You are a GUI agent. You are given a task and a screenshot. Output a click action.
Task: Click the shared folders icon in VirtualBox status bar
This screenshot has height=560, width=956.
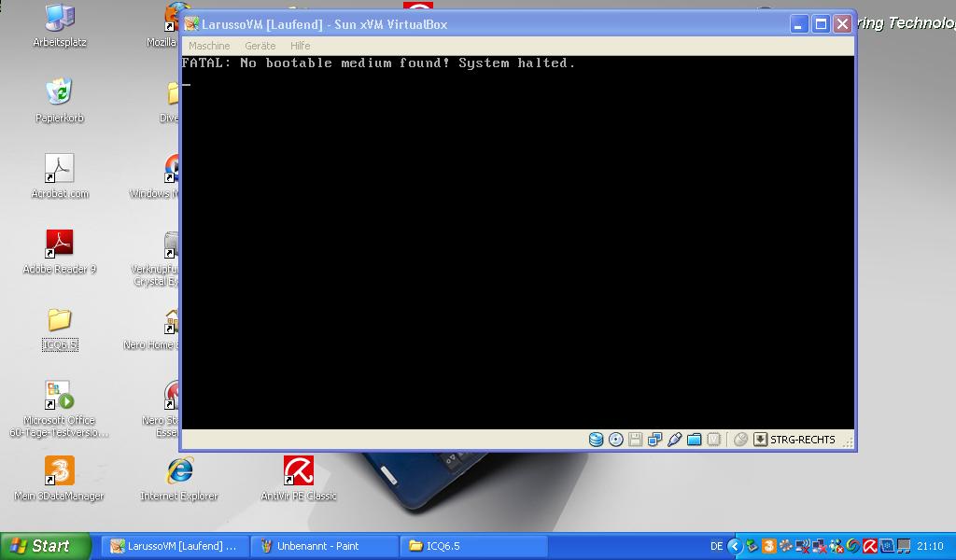694,440
